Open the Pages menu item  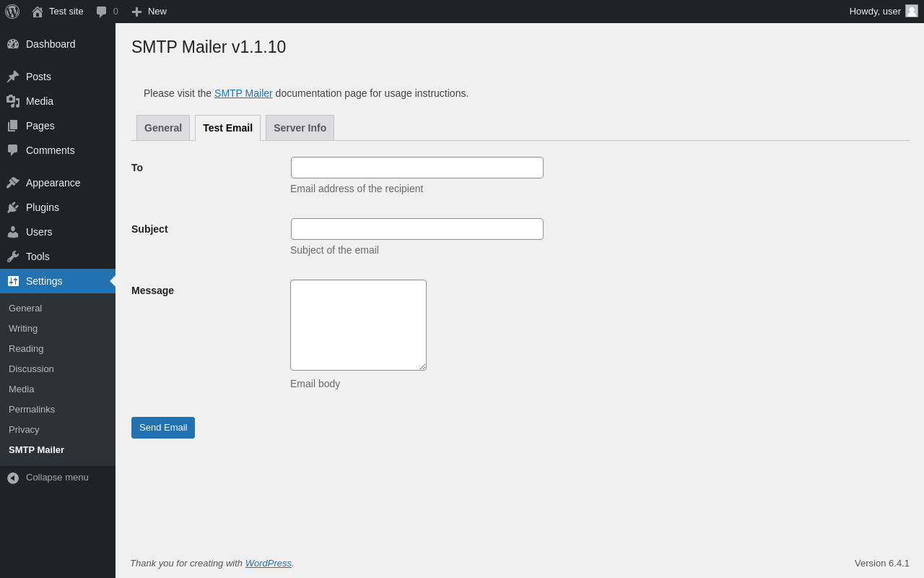(x=58, y=126)
